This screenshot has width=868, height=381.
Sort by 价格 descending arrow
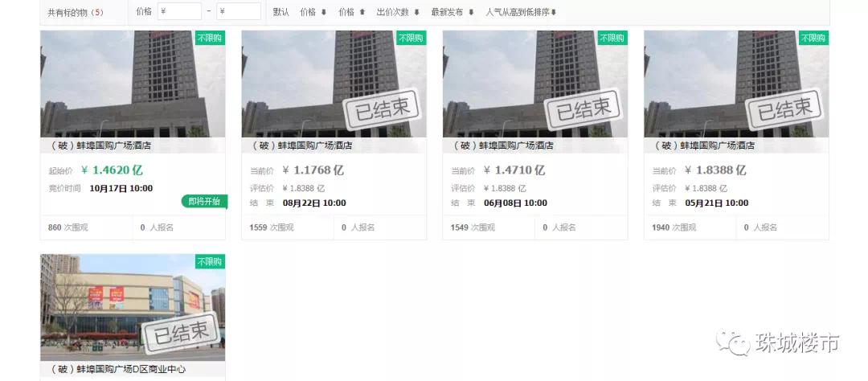(313, 12)
